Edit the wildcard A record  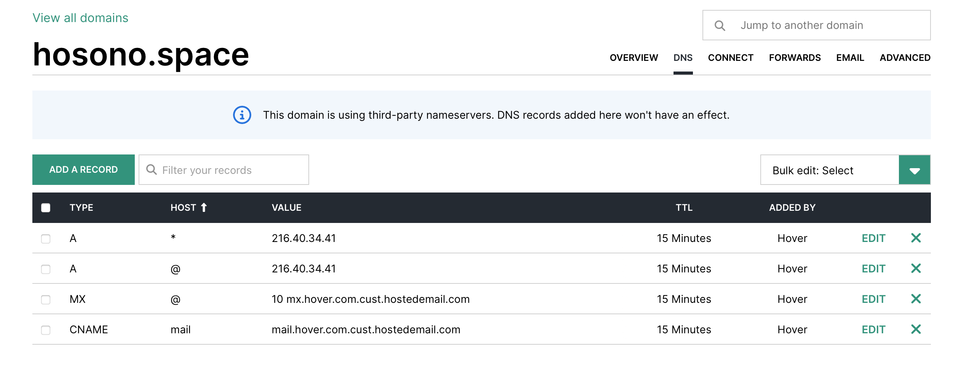[x=873, y=238]
